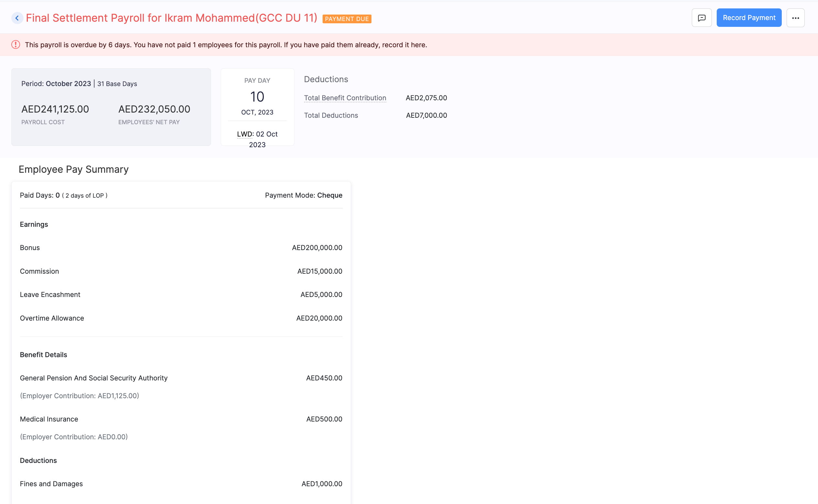Click the LWD abbreviation label
The image size is (818, 504).
tap(244, 134)
